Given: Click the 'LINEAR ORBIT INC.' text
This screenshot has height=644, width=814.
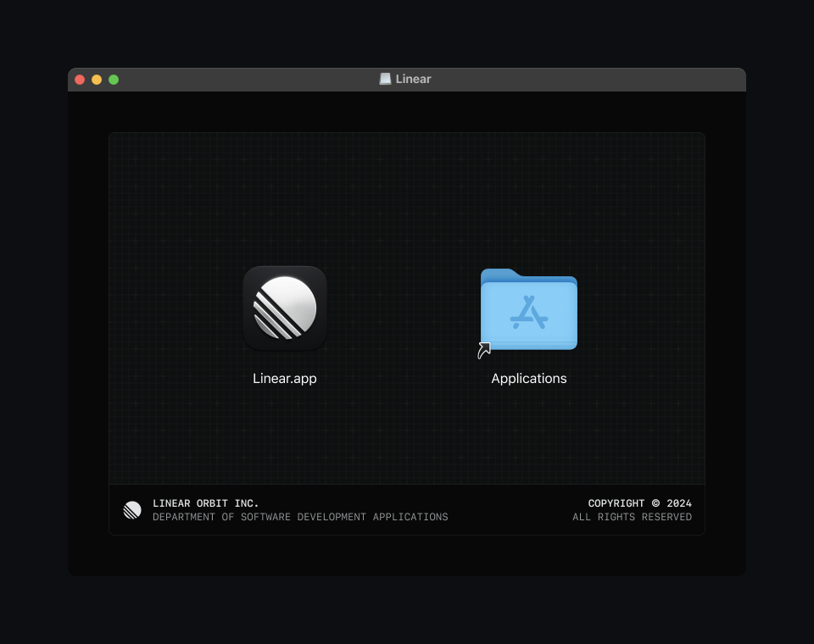Looking at the screenshot, I should coord(206,503).
